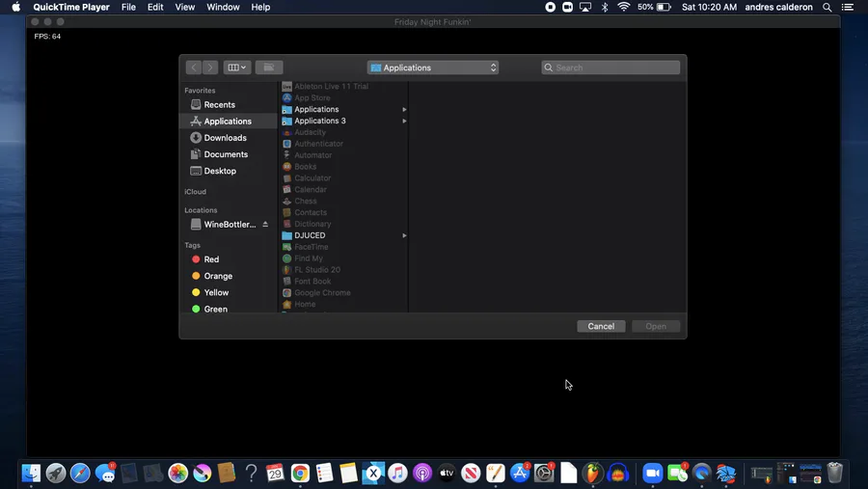Viewport: 868px width, 489px height.
Task: Click the Cancel button
Action: tap(601, 326)
